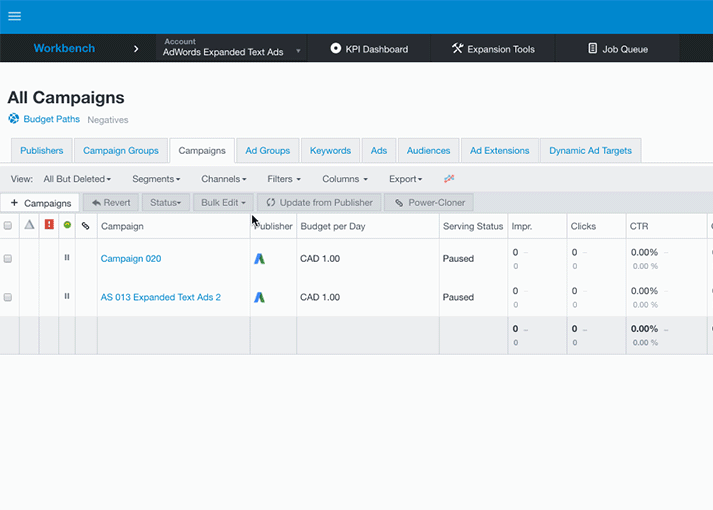Open KPI Dashboard from the top navigation

pos(369,49)
